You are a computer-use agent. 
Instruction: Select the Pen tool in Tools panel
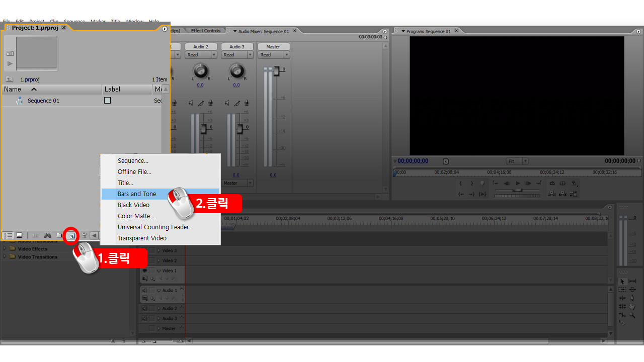pos(632,298)
